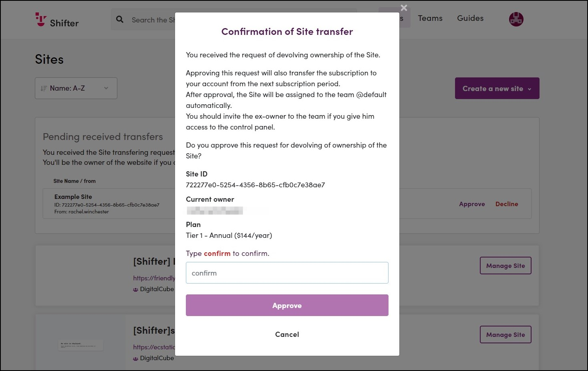Focus the confirm text input field
Viewport: 588px width, 371px height.
click(x=287, y=273)
